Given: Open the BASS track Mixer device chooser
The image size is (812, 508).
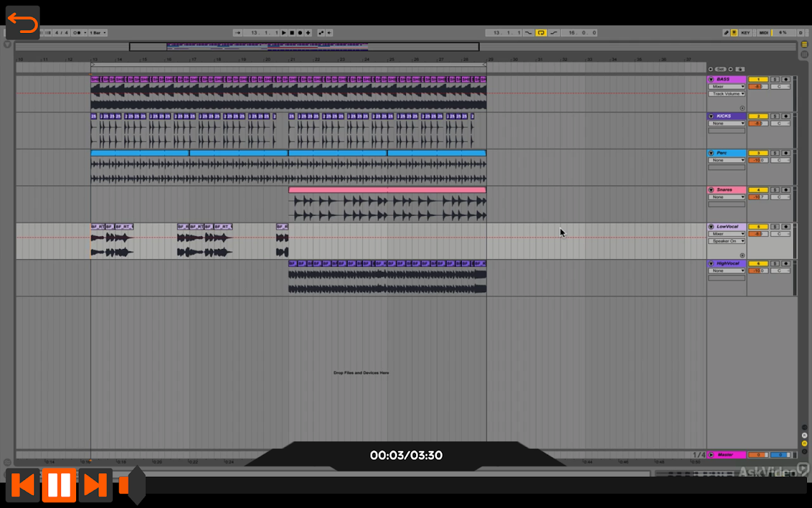Looking at the screenshot, I should coord(727,86).
